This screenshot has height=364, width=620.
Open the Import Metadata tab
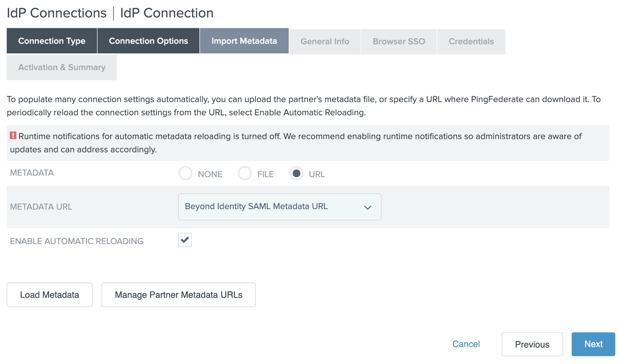coord(244,41)
